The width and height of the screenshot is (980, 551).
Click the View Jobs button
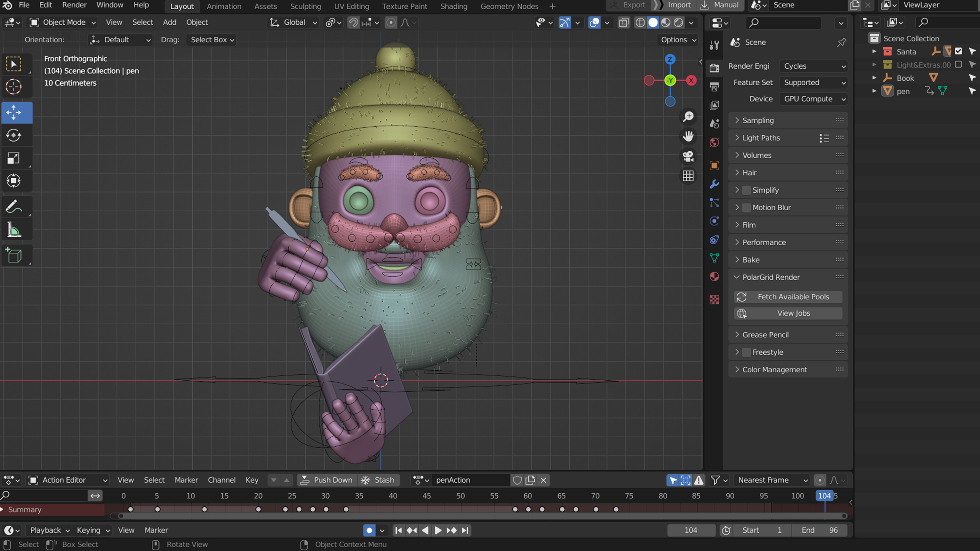pos(788,314)
